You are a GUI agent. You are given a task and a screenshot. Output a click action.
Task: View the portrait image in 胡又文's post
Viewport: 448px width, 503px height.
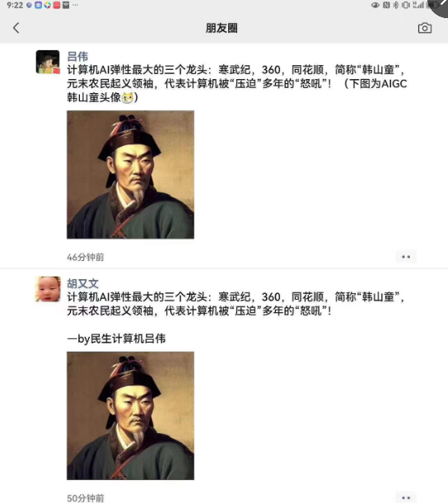tap(130, 416)
